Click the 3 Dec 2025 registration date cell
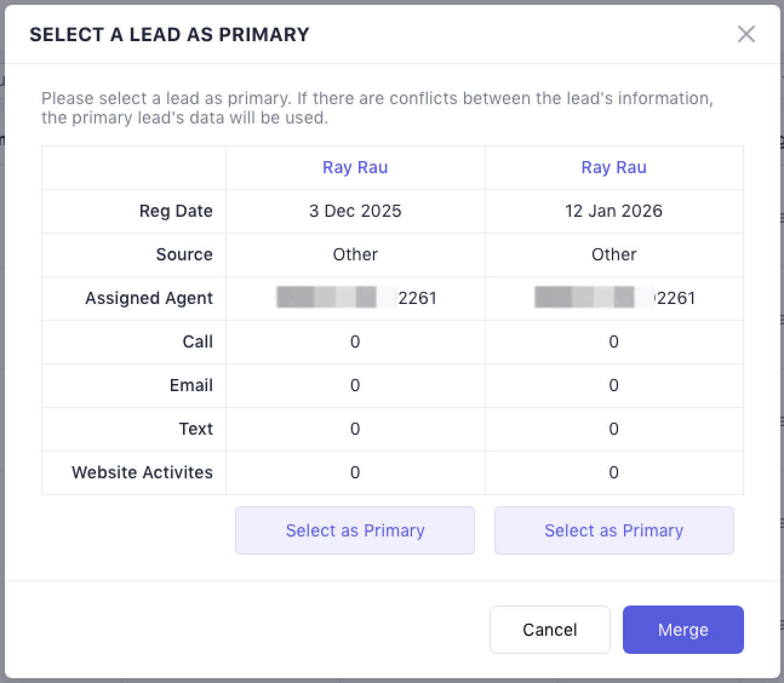 [355, 211]
